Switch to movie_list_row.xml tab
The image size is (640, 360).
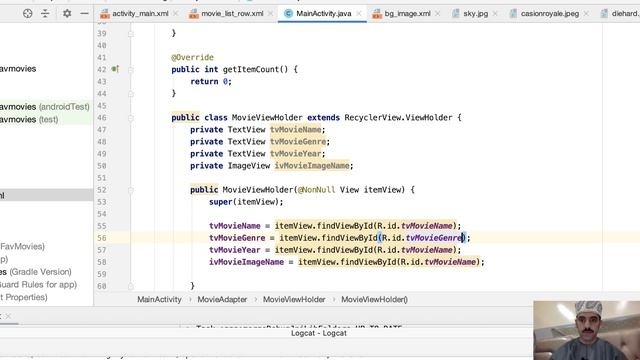[x=232, y=13]
